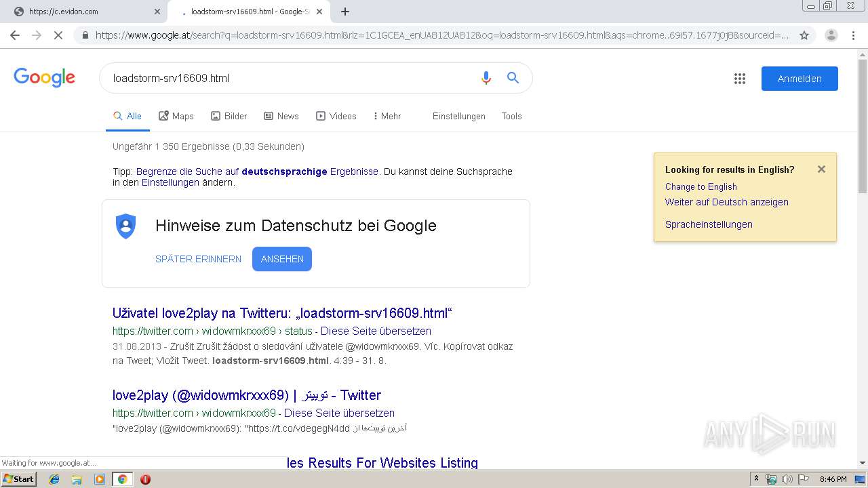This screenshot has width=868, height=488.
Task: Click the URL in the address bar
Action: point(442,35)
